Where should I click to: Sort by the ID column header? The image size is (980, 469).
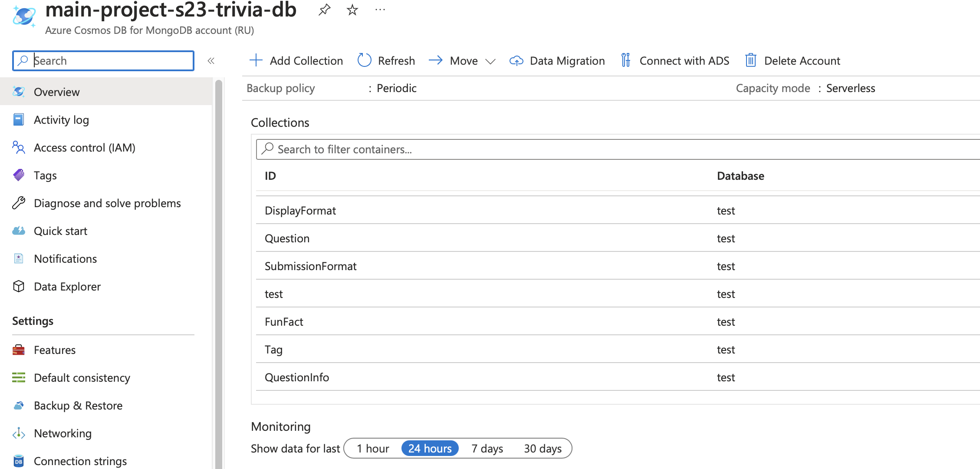(270, 176)
